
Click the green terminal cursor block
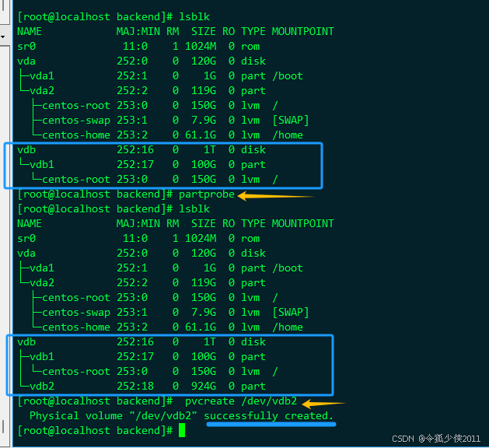coord(182,431)
